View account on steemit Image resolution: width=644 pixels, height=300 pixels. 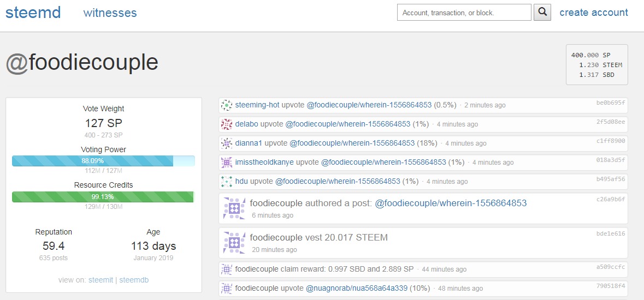[101, 280]
